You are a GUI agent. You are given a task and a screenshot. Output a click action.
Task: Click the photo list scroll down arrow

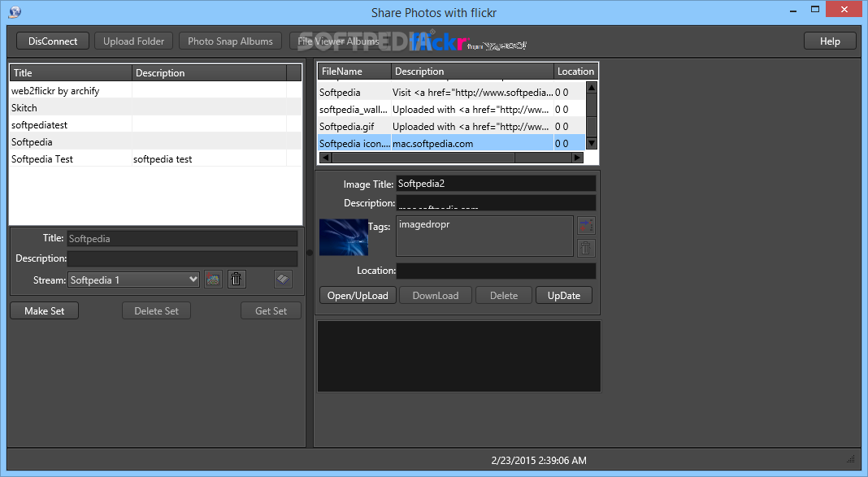pyautogui.click(x=591, y=143)
